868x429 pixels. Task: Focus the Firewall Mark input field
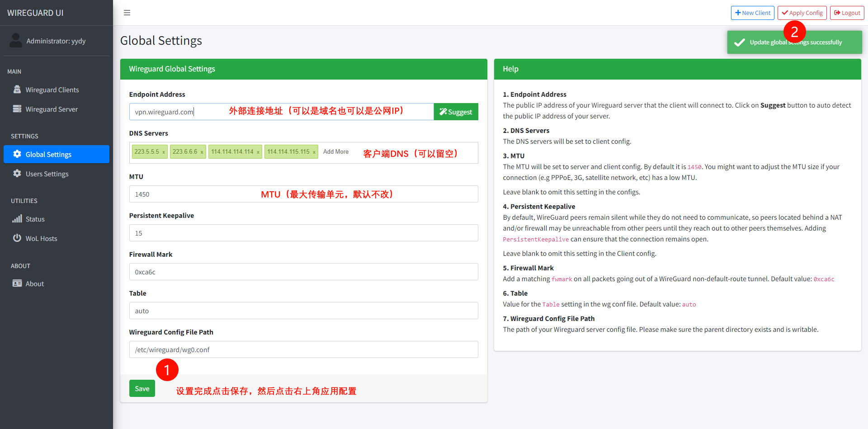coord(303,272)
